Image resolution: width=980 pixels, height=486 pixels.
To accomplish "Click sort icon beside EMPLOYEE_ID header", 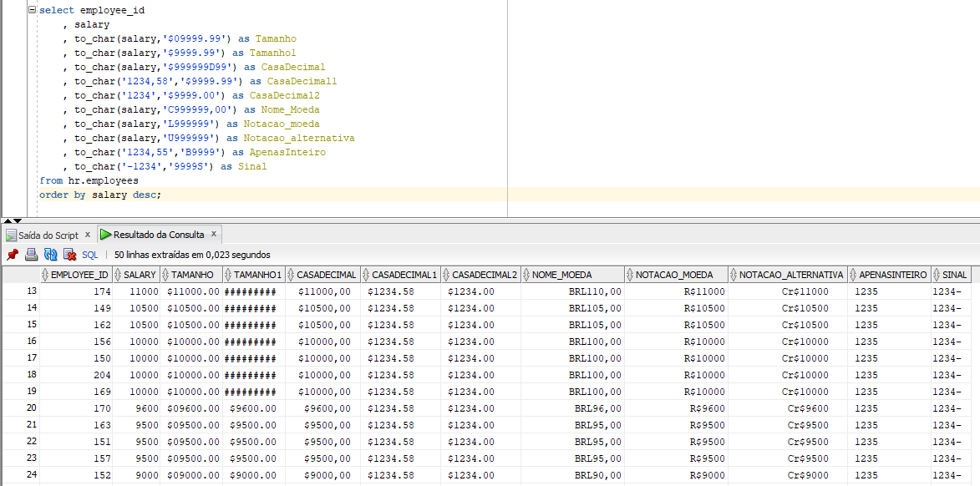I will [x=45, y=274].
